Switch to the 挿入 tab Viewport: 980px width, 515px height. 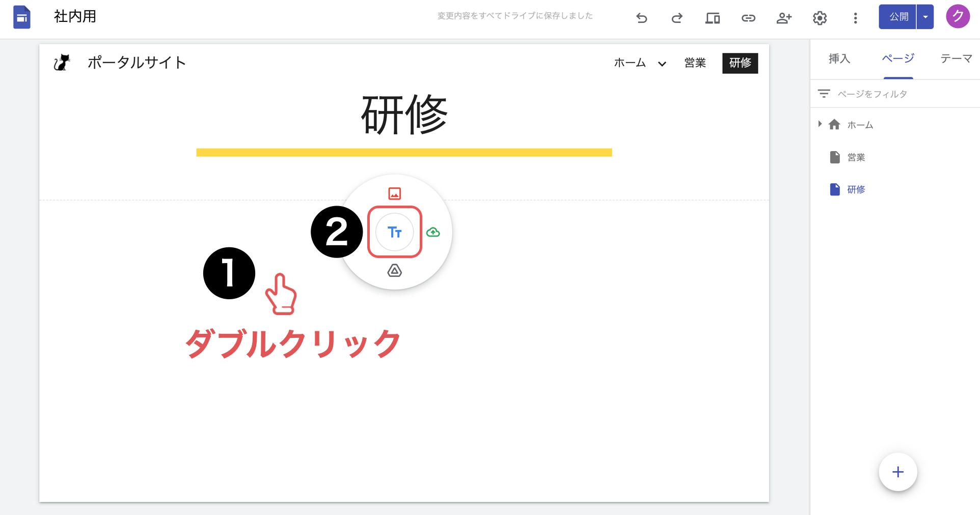(x=839, y=59)
